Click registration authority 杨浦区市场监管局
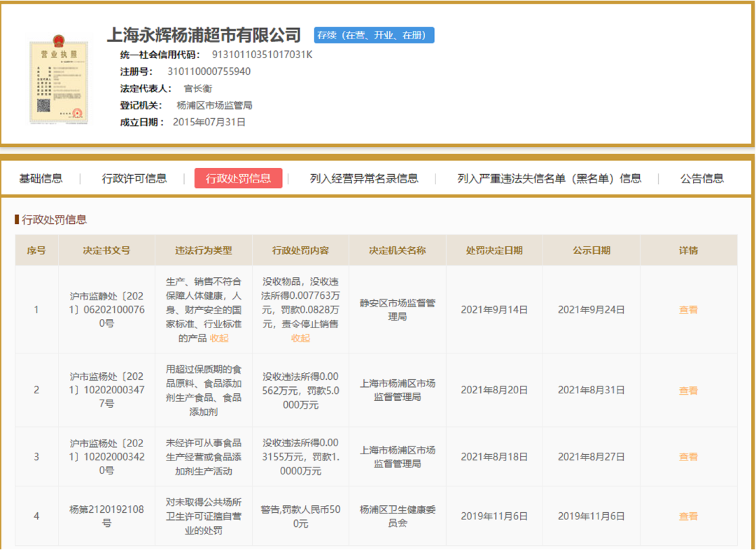The image size is (756, 550). 215,106
